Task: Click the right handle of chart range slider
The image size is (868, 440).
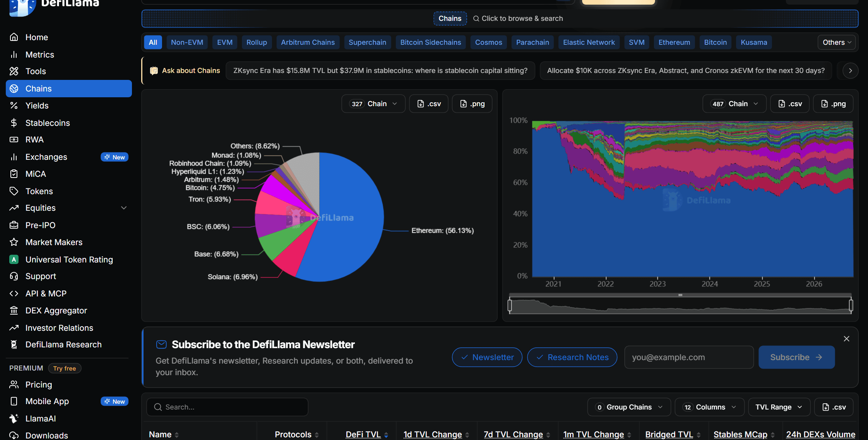Action: point(851,305)
